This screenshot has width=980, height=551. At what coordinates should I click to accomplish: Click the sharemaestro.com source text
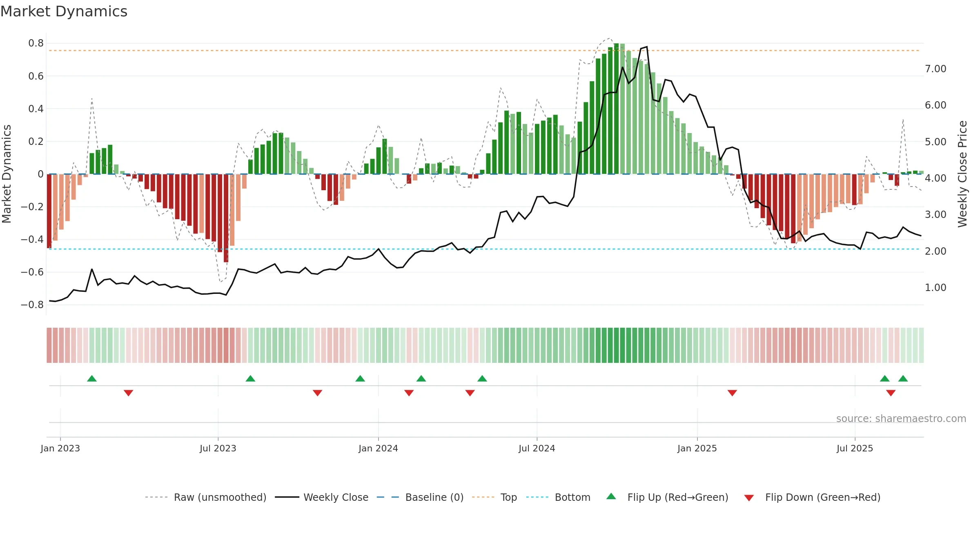(901, 418)
